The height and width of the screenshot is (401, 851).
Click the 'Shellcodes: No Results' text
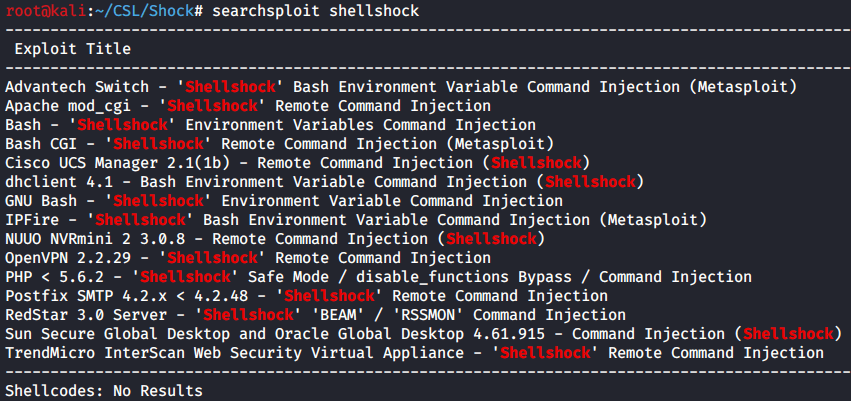pos(104,391)
